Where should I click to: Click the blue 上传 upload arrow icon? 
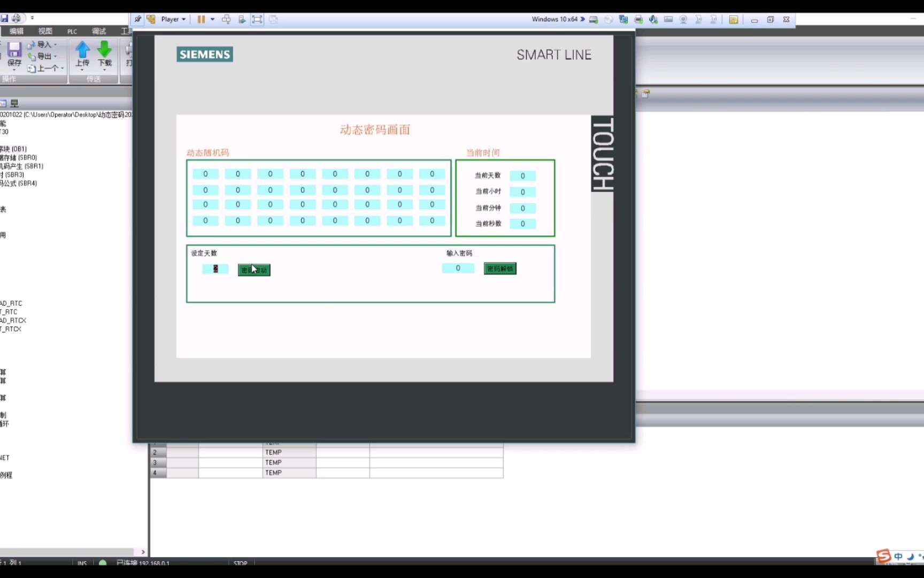82,50
